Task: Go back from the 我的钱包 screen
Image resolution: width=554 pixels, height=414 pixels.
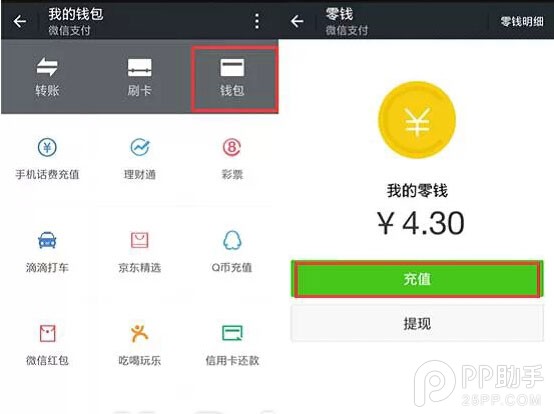Action: (x=20, y=22)
